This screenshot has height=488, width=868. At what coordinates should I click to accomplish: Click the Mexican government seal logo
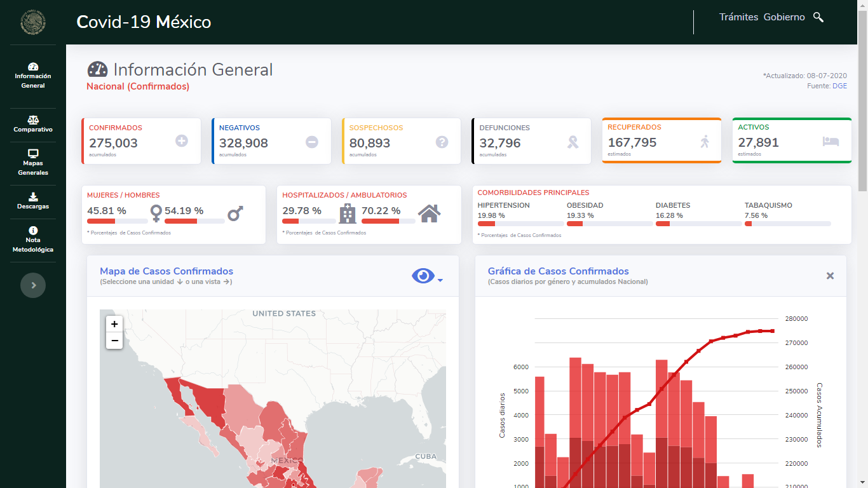coord(33,22)
